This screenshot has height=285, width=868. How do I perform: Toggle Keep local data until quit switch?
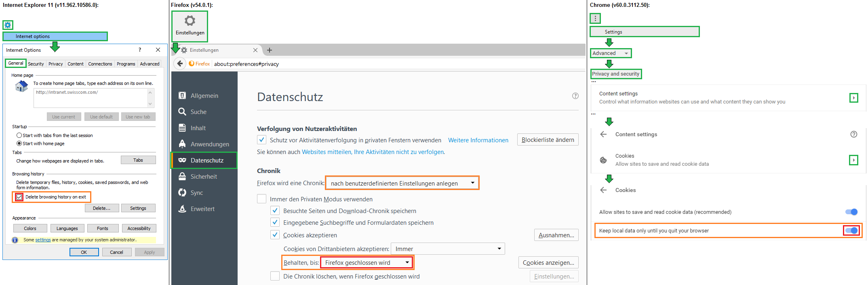851,230
